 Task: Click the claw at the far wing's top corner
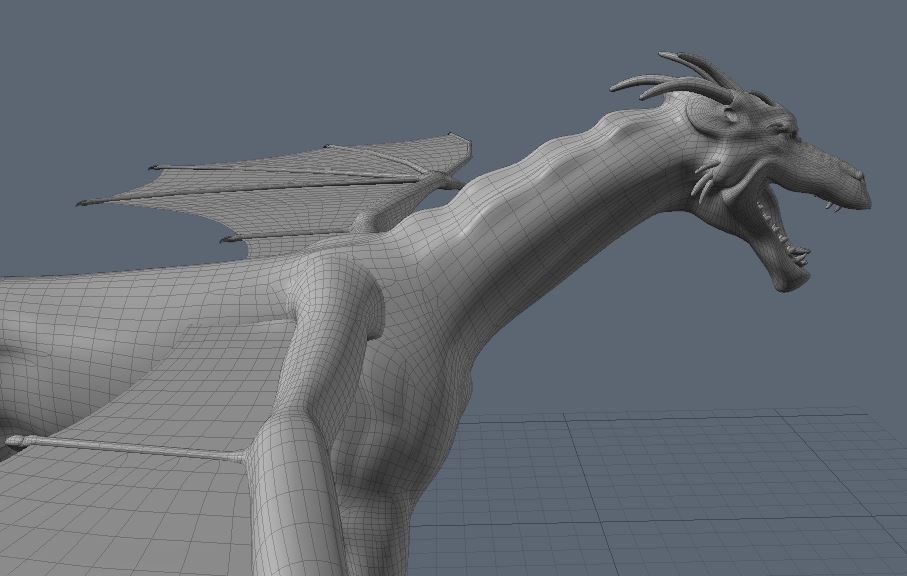pyautogui.click(x=453, y=136)
